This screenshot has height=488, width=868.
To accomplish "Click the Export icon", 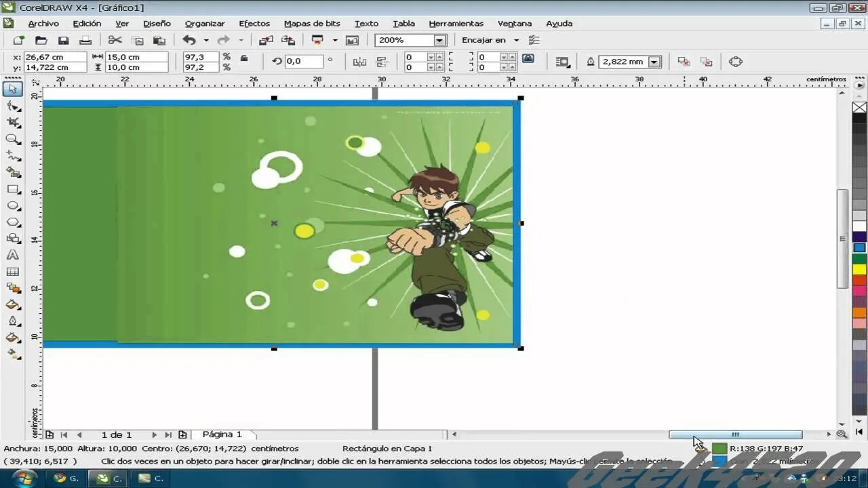I will (288, 41).
